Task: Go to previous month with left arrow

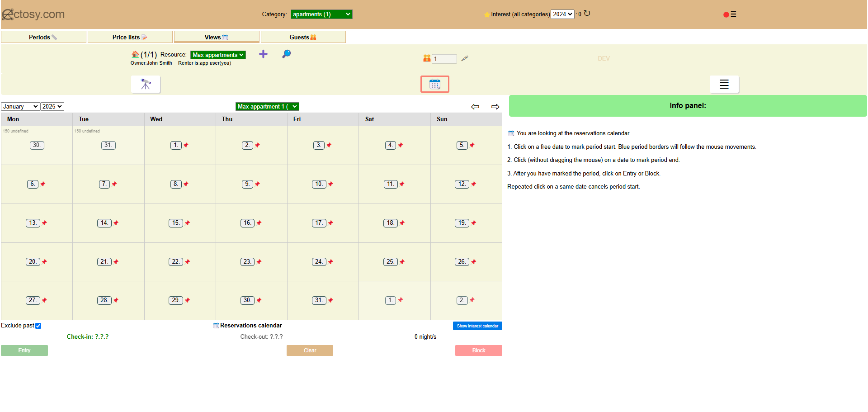Action: [475, 107]
